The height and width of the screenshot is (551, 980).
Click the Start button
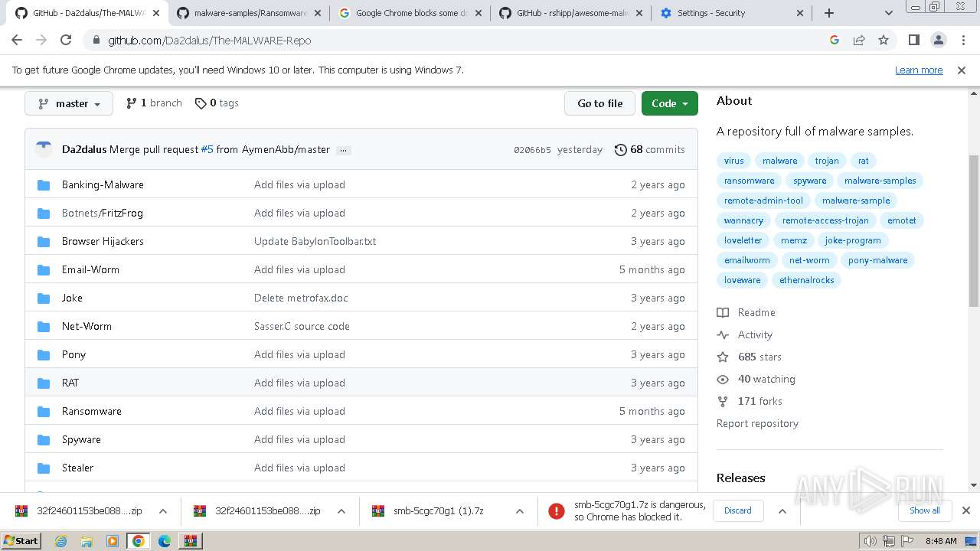coord(21,541)
